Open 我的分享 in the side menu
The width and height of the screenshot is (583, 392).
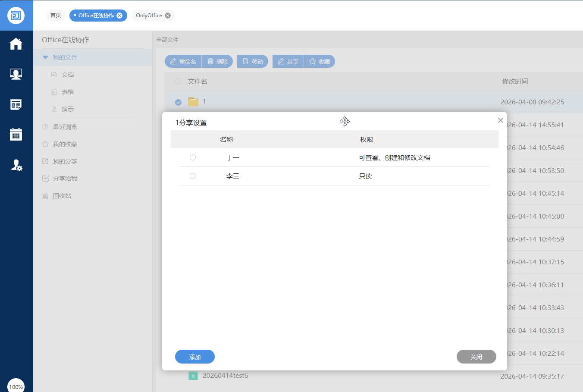tap(65, 161)
